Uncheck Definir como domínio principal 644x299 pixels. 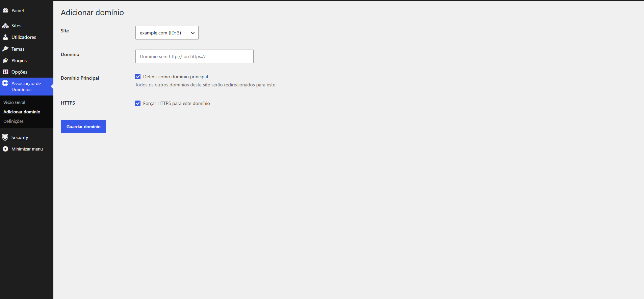(x=138, y=77)
